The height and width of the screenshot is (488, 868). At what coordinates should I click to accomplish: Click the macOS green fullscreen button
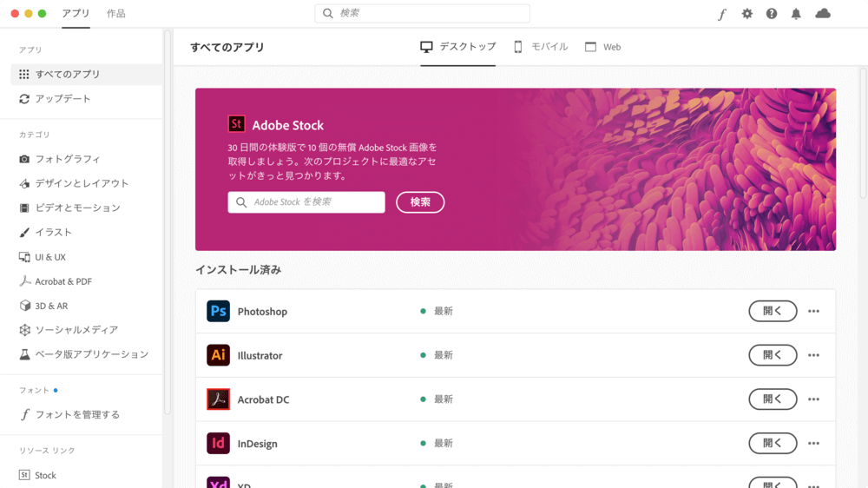click(x=42, y=13)
